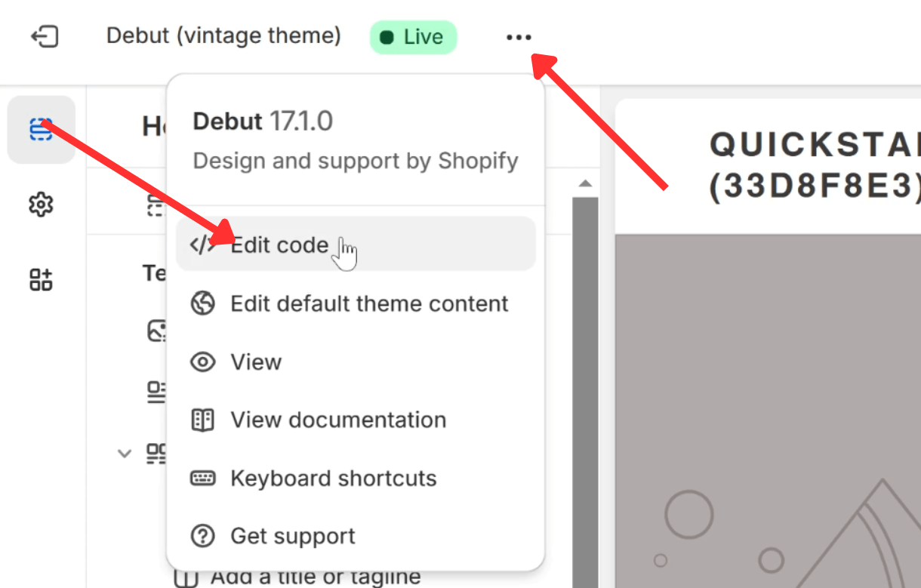Click the keyboard icon for shortcuts
This screenshot has width=921, height=588.
202,478
